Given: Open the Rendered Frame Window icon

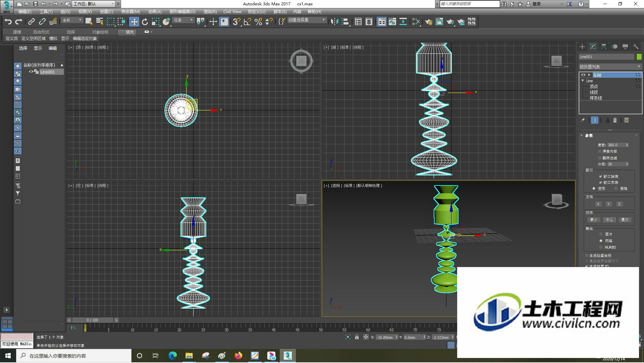Looking at the screenshot, I should (439, 22).
